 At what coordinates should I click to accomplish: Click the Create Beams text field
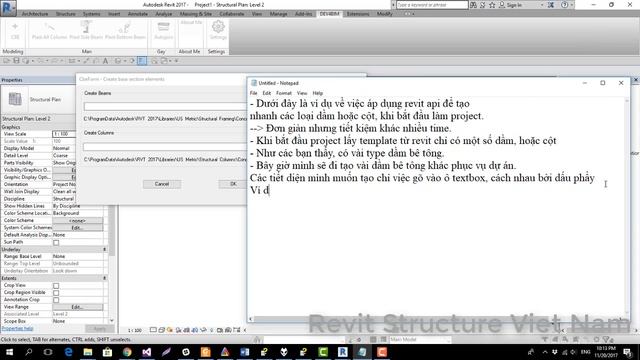(165, 107)
